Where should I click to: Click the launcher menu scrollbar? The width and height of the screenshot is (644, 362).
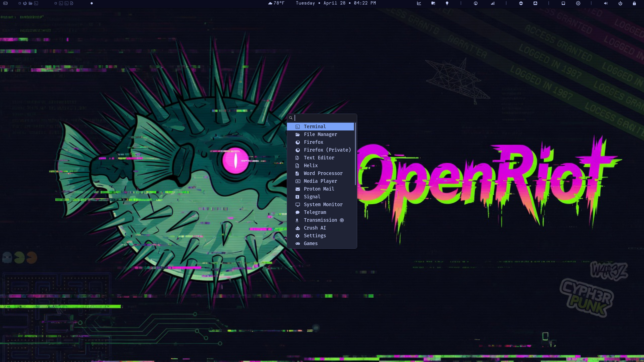tap(355, 154)
